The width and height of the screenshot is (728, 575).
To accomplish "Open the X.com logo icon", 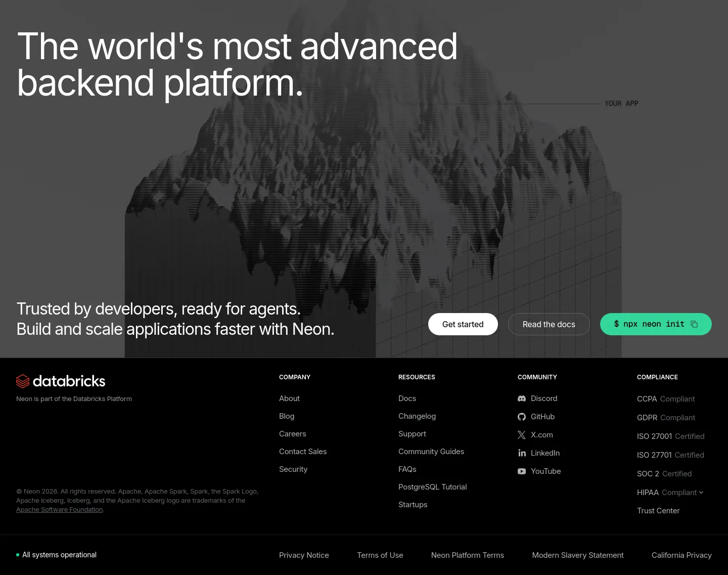I will pos(522,435).
